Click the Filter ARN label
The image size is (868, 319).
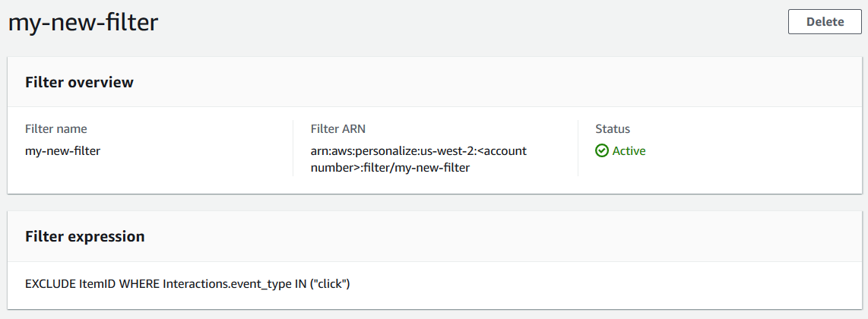(x=338, y=129)
